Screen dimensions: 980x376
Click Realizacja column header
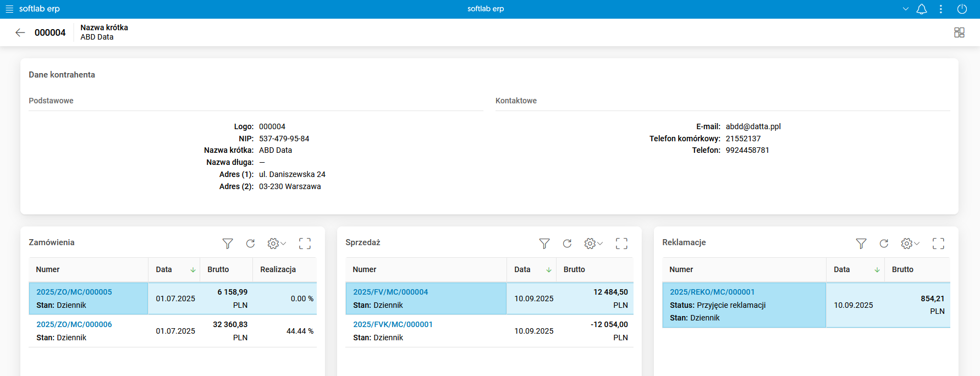[x=284, y=269]
